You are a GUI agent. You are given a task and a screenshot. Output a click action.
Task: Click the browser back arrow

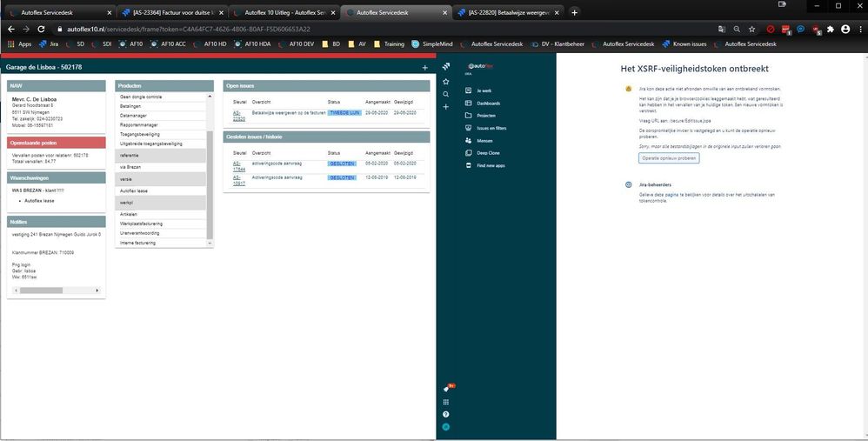11,30
